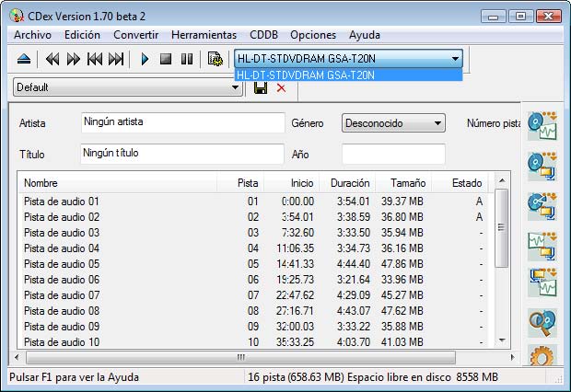The image size is (571, 392).
Task: Convert WAV to compressed audio icon
Action: click(542, 247)
